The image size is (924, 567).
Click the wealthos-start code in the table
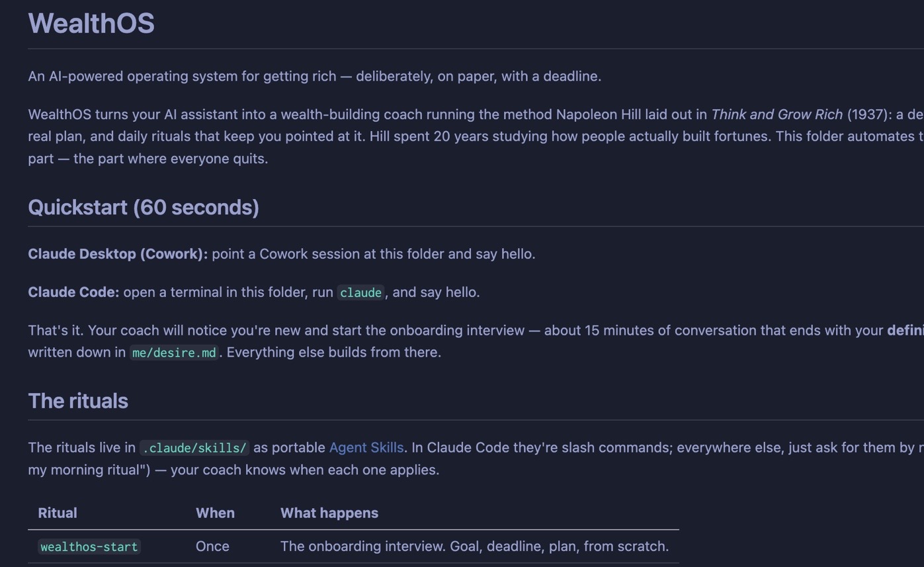click(89, 546)
